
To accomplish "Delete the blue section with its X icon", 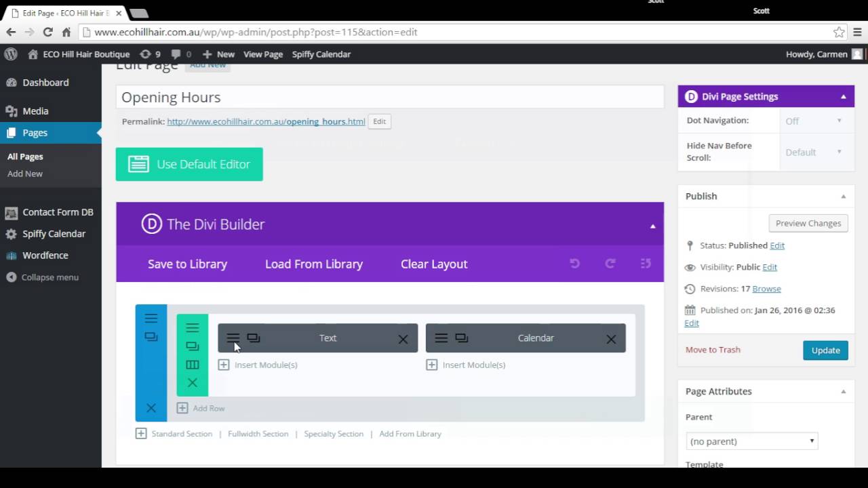I will click(x=151, y=408).
